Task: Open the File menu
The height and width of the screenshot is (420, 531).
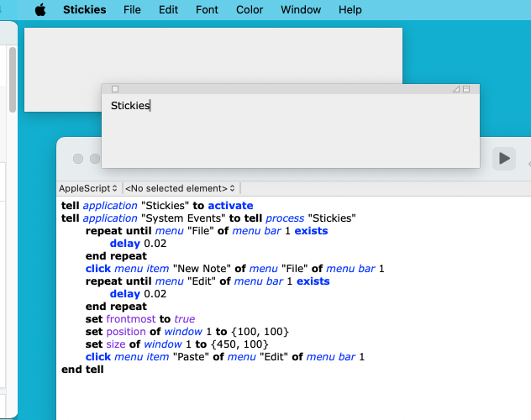Action: 132,10
